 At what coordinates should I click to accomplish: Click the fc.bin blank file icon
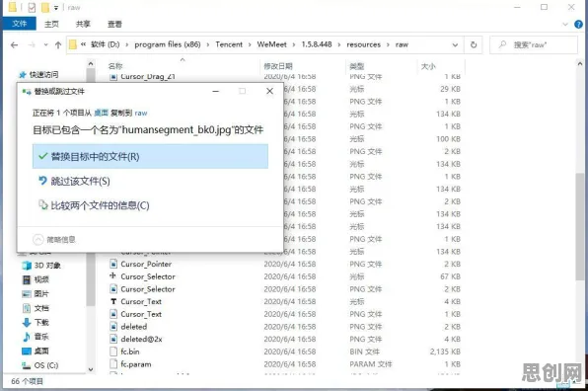pos(113,352)
